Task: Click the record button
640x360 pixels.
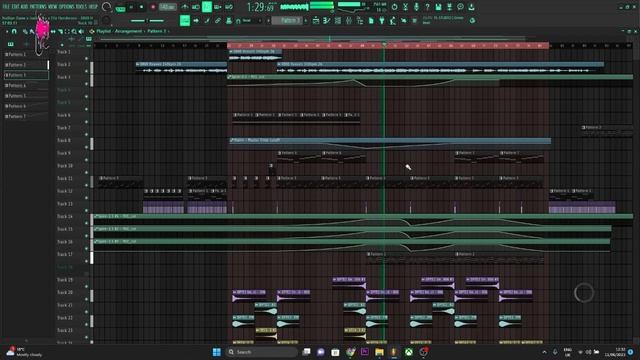Action: 153,7
